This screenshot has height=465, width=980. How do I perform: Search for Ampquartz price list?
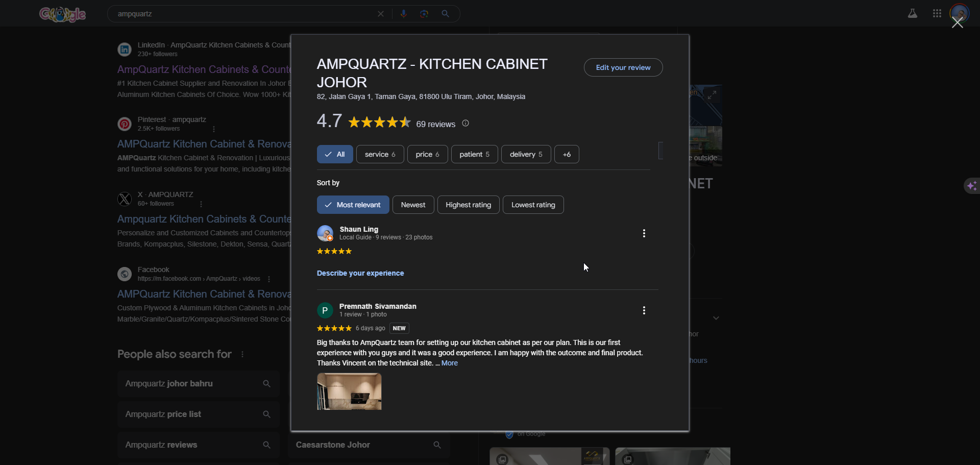tap(199, 414)
